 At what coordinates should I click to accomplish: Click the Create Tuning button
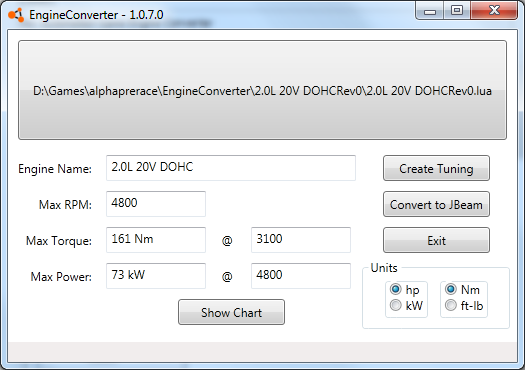(x=436, y=168)
